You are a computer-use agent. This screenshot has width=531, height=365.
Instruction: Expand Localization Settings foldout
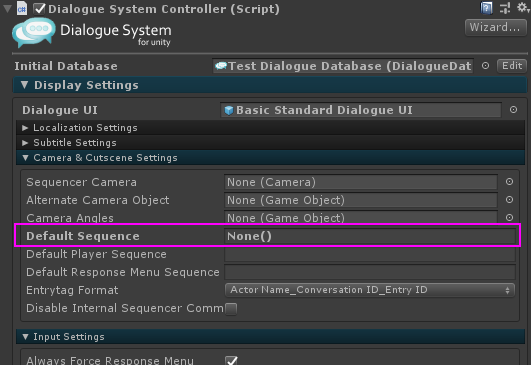tap(25, 128)
